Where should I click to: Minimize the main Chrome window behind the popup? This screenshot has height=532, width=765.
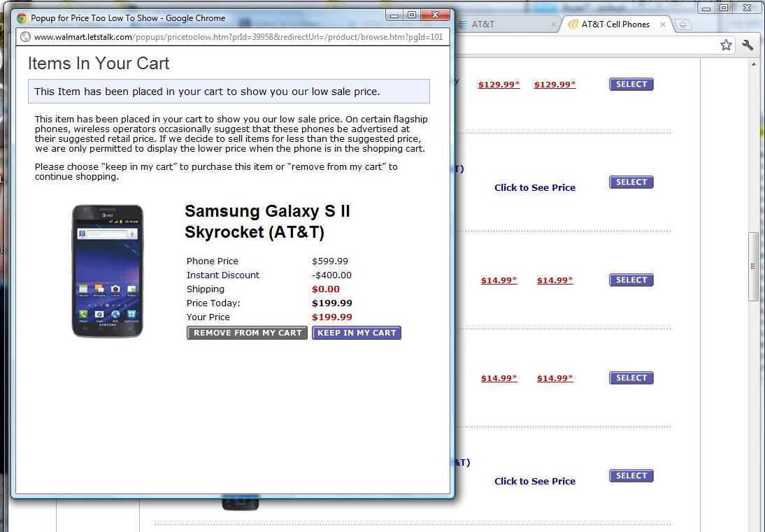point(706,8)
